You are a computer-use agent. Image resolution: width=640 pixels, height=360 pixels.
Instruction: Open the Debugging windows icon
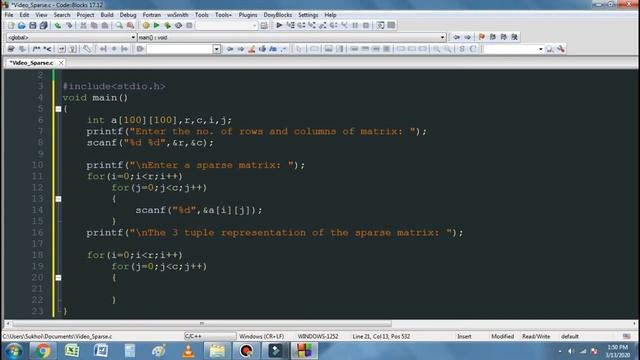tap(380, 25)
